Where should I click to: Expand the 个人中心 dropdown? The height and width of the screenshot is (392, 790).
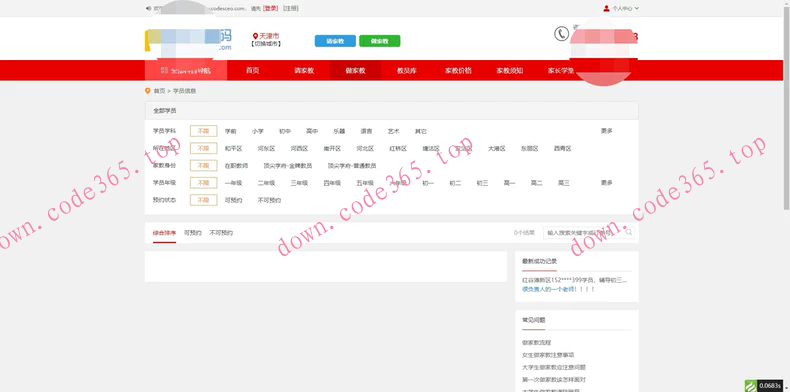[x=625, y=8]
